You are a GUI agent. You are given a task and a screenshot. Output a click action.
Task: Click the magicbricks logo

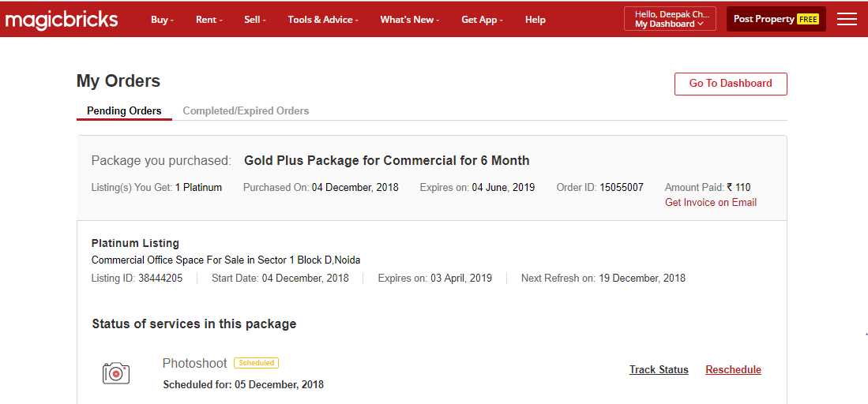click(62, 20)
